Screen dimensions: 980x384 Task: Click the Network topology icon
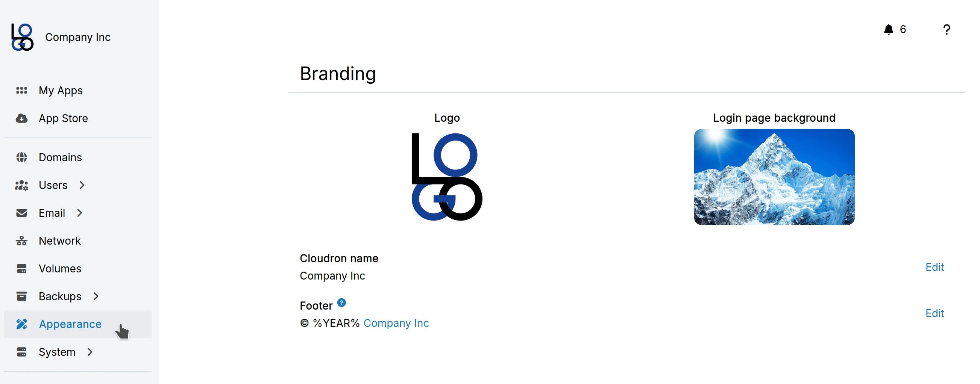pyautogui.click(x=22, y=241)
